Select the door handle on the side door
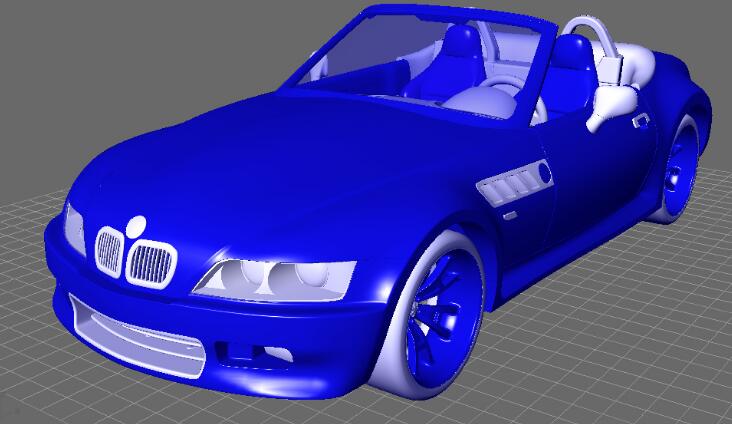The image size is (732, 424). click(x=640, y=120)
